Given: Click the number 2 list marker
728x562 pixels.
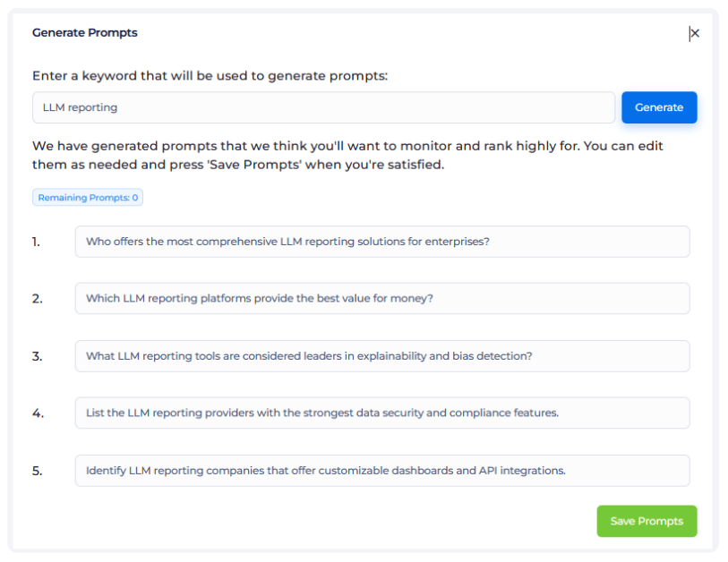Looking at the screenshot, I should point(38,299).
